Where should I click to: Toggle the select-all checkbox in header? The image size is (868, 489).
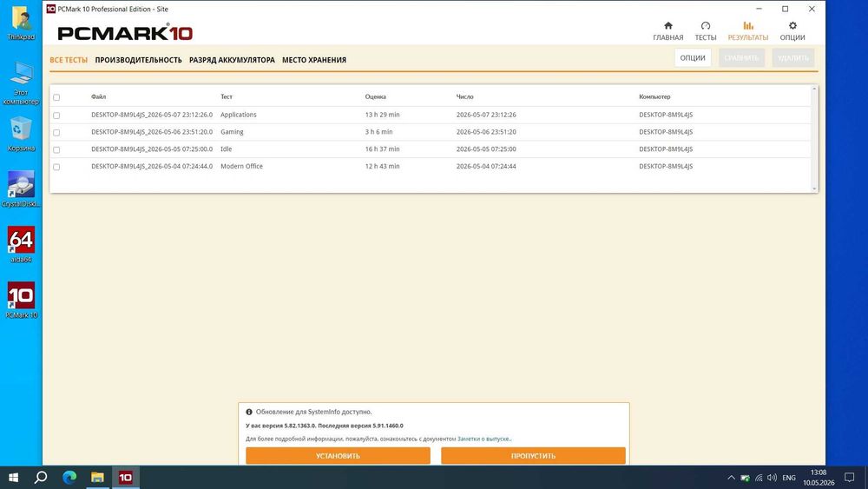coord(56,97)
